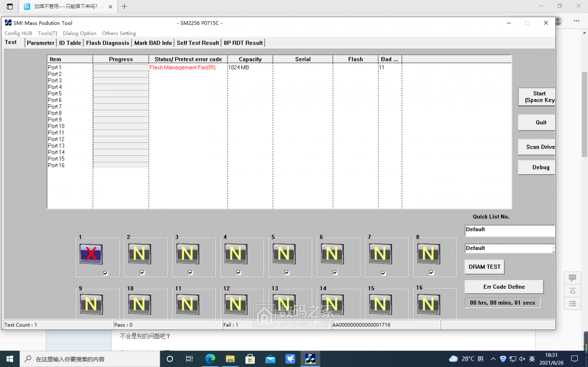Image resolution: width=588 pixels, height=367 pixels.
Task: Open the Tools[T] menu
Action: pos(47,33)
